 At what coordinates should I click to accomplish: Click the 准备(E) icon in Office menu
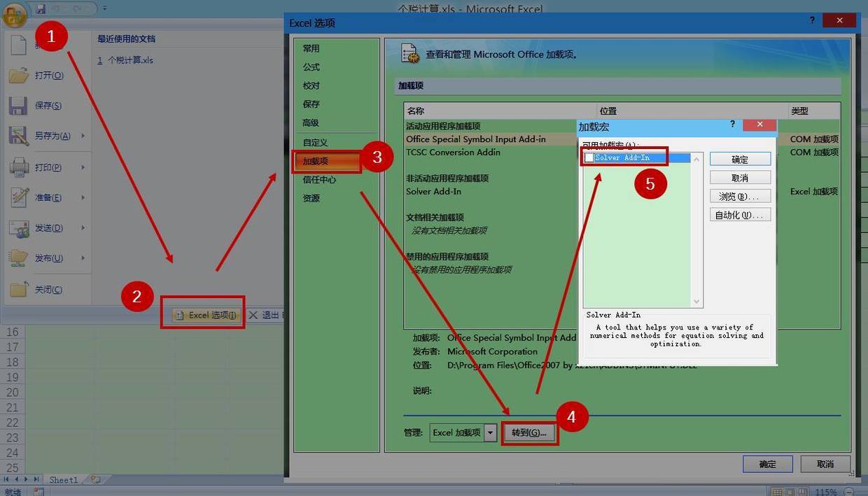click(x=18, y=198)
